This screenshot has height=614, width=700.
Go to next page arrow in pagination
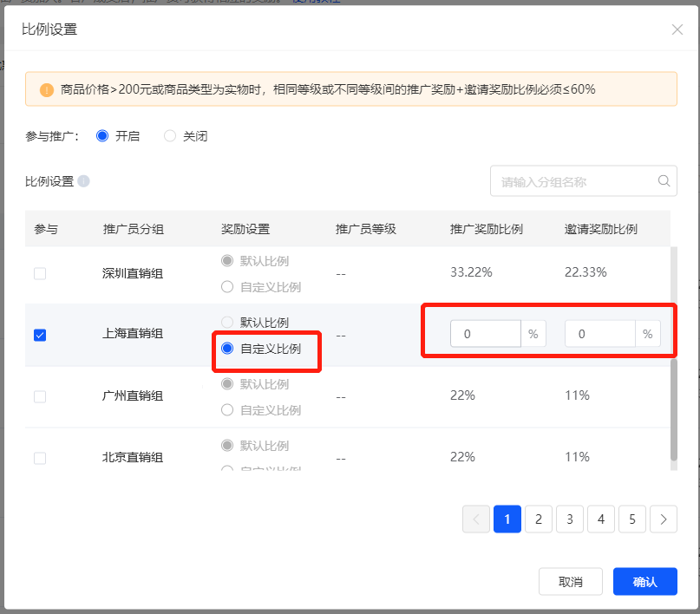click(x=664, y=519)
